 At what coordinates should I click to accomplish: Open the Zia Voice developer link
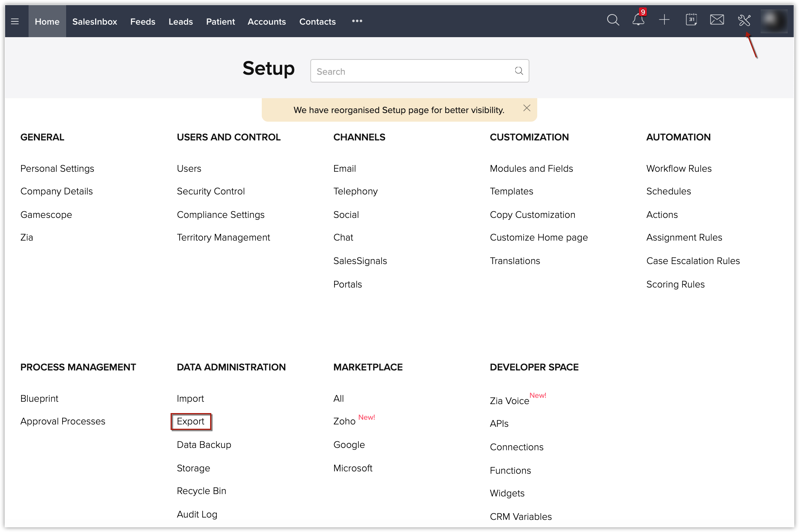[x=509, y=401]
